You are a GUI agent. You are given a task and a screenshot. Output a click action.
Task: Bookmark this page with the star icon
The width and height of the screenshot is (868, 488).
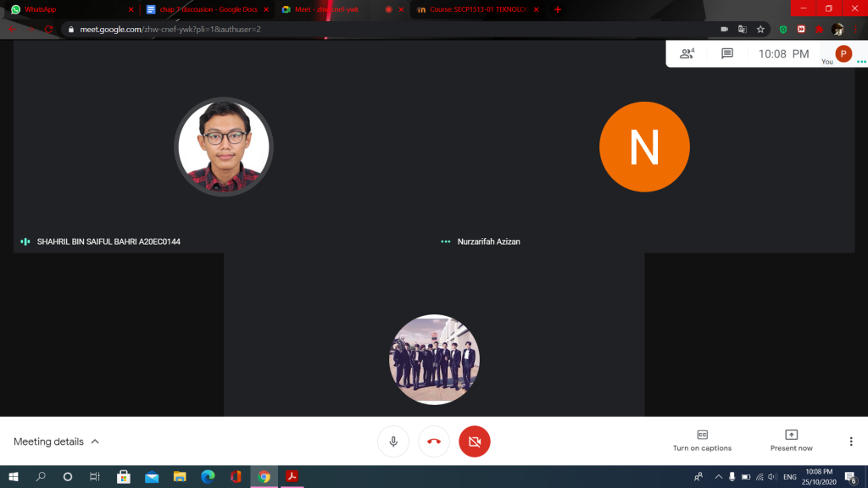click(x=760, y=29)
